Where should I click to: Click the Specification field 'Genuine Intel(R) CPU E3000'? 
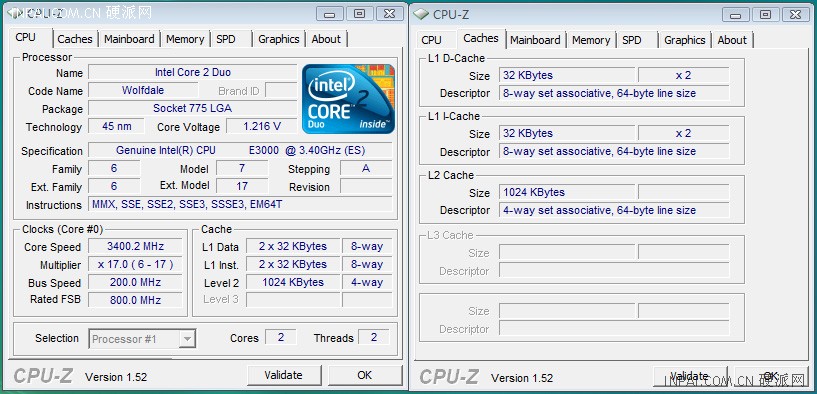click(240, 150)
